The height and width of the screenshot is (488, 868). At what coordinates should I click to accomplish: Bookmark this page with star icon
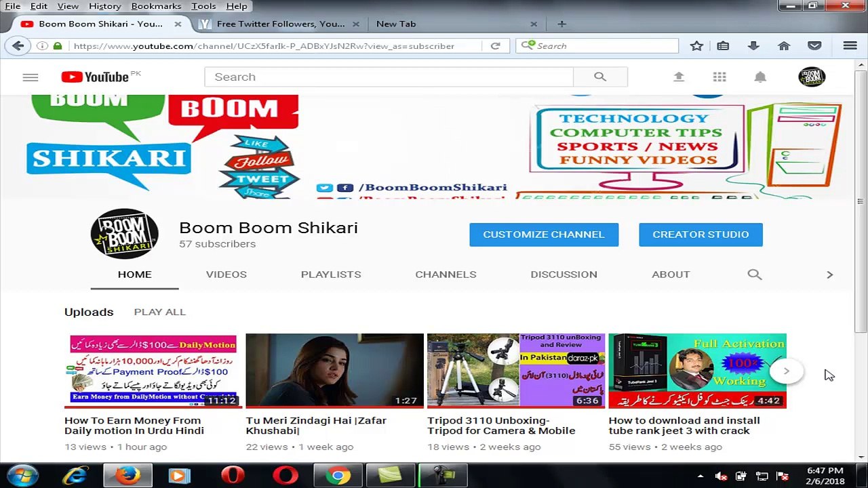(696, 46)
